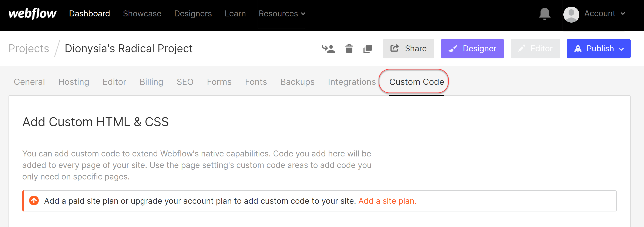
Task: Open the Publish dropdown
Action: 598,49
